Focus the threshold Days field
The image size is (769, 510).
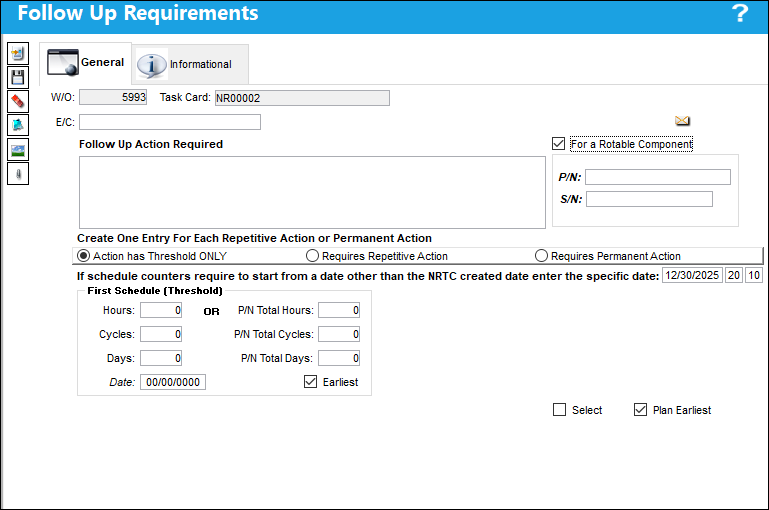(x=161, y=358)
